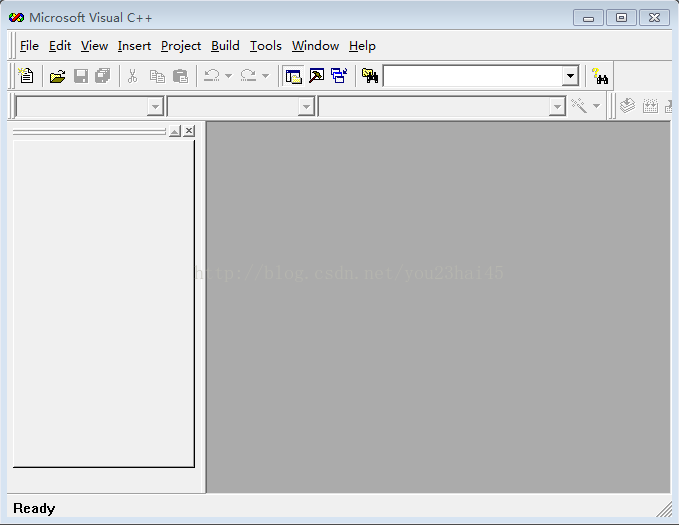Minimize the Visual C++ window
Image resolution: width=679 pixels, height=525 pixels.
[588, 18]
